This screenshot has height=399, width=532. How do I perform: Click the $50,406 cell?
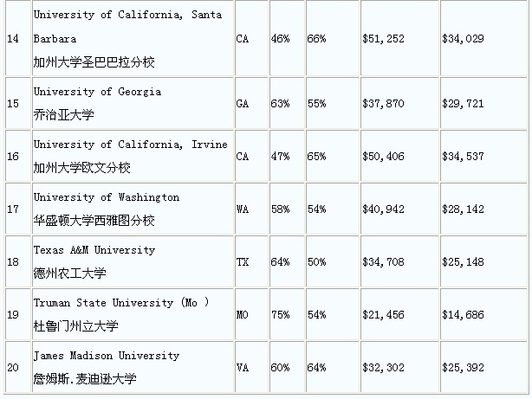(381, 155)
